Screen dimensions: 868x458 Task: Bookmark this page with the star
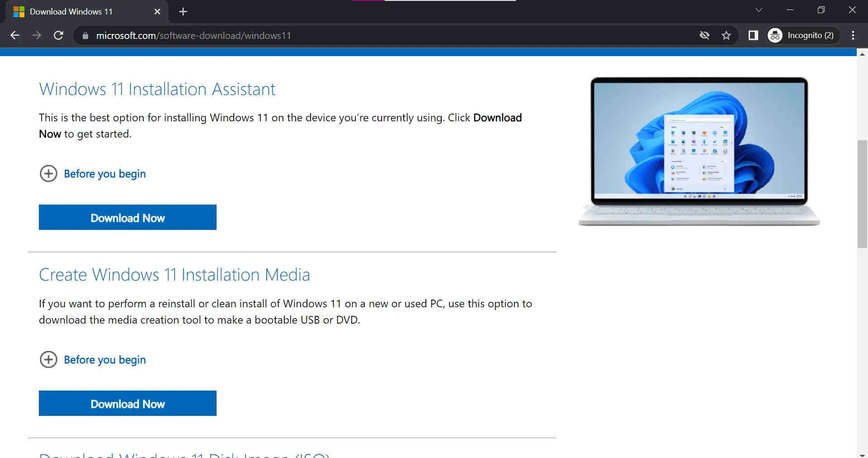coord(726,35)
